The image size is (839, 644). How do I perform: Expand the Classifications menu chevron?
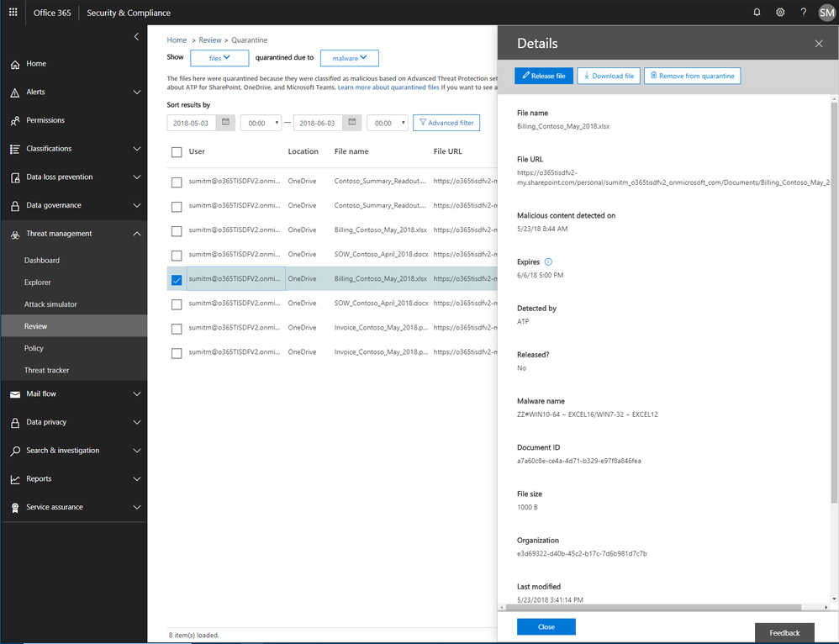tap(137, 149)
